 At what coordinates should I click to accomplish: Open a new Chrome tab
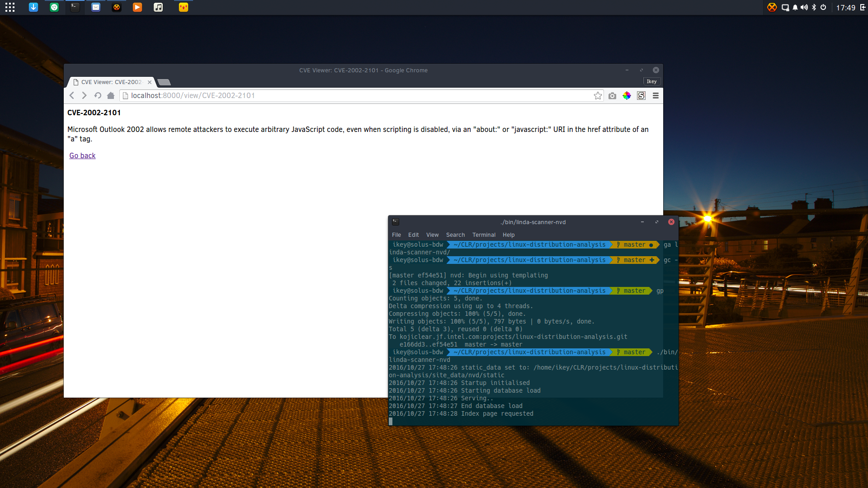tap(164, 82)
